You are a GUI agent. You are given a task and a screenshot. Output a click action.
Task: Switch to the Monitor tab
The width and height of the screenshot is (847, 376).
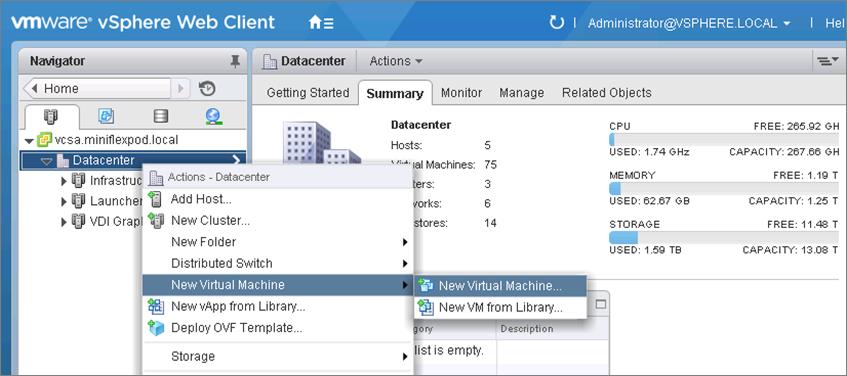tap(461, 93)
